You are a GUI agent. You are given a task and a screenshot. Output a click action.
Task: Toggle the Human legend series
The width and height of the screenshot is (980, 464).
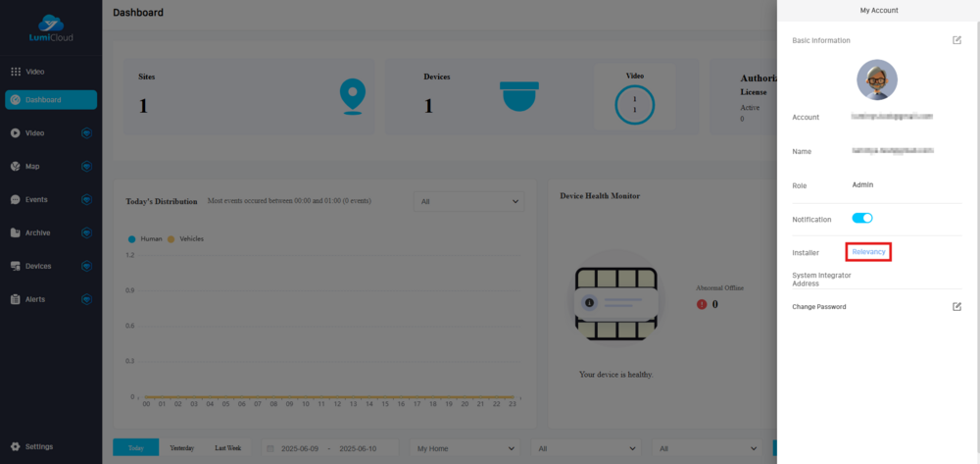point(147,238)
